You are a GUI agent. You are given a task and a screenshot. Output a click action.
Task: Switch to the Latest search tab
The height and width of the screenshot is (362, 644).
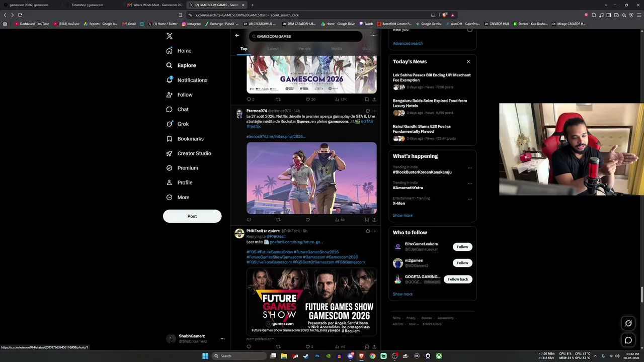click(x=273, y=49)
